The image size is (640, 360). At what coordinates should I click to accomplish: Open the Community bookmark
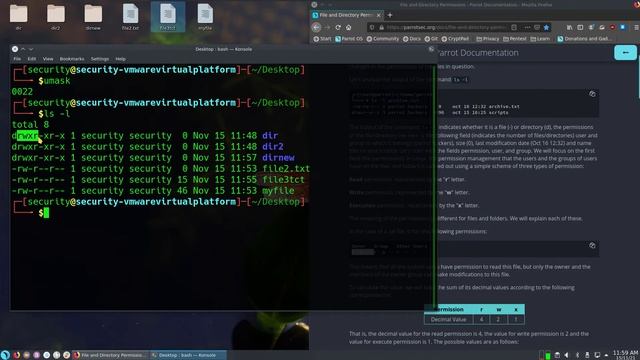pyautogui.click(x=382, y=39)
